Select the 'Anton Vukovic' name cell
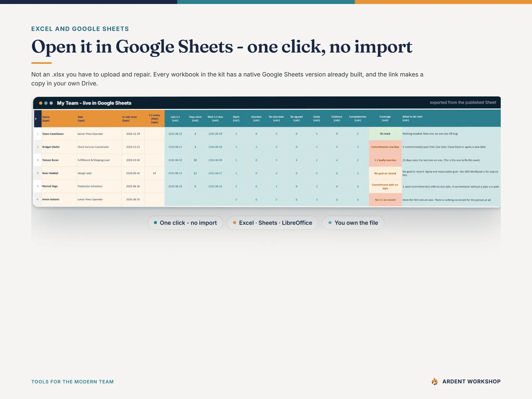The width and height of the screenshot is (532, 399). (x=59, y=199)
